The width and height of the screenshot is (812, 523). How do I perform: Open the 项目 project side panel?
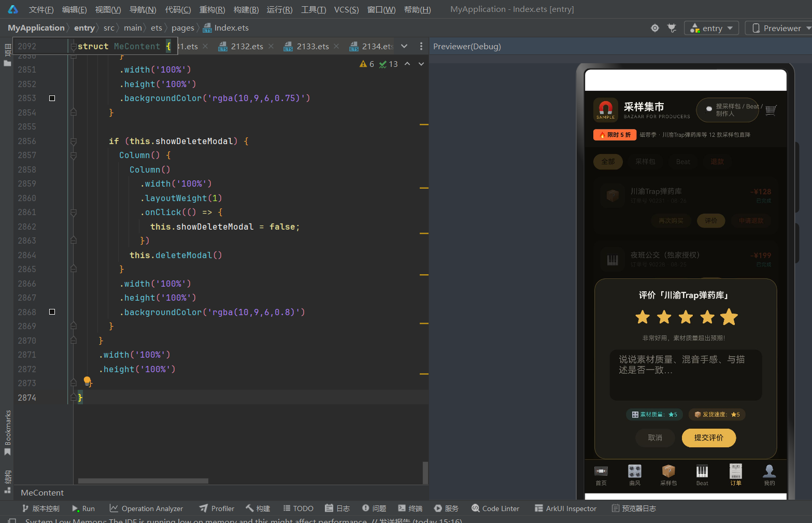point(7,55)
